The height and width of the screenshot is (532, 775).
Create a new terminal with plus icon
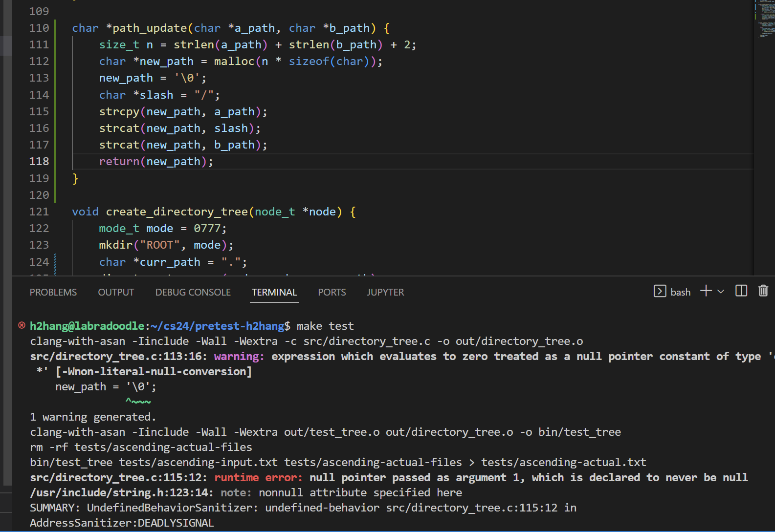click(x=706, y=291)
